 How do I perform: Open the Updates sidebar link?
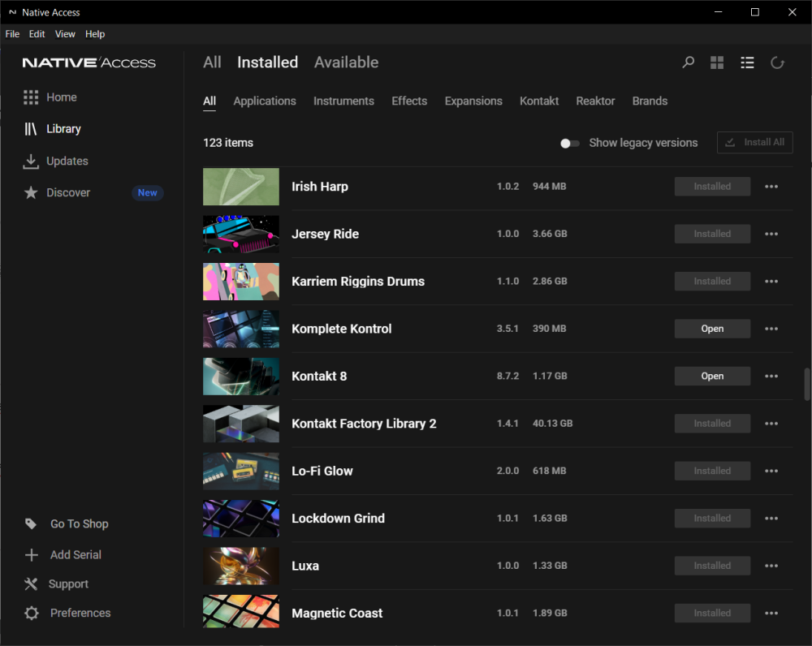pyautogui.click(x=67, y=161)
